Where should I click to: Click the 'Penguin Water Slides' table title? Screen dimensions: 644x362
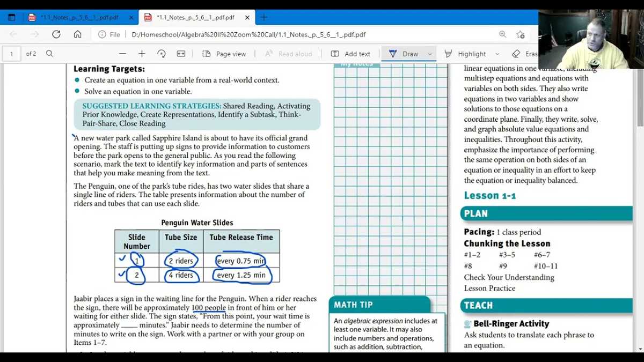(197, 223)
